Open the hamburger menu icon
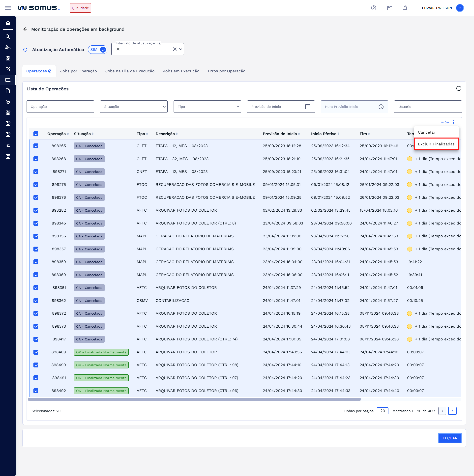This screenshot has height=476, width=474. click(8, 8)
